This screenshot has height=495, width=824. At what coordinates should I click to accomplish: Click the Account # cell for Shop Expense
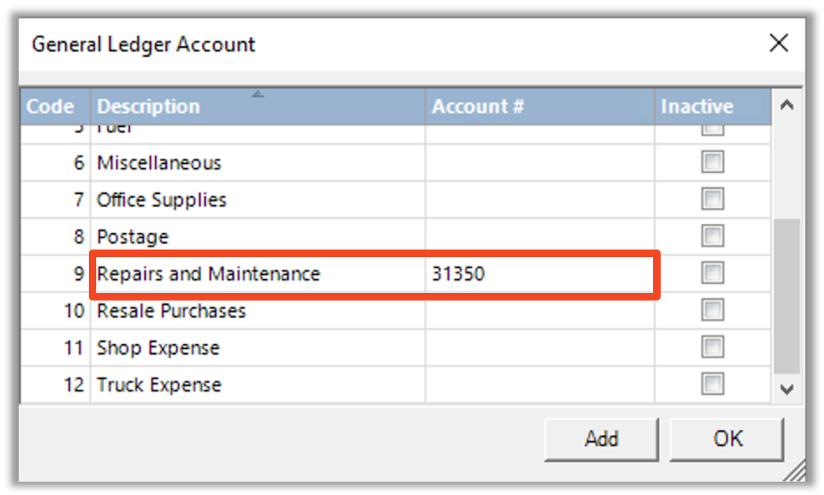540,347
